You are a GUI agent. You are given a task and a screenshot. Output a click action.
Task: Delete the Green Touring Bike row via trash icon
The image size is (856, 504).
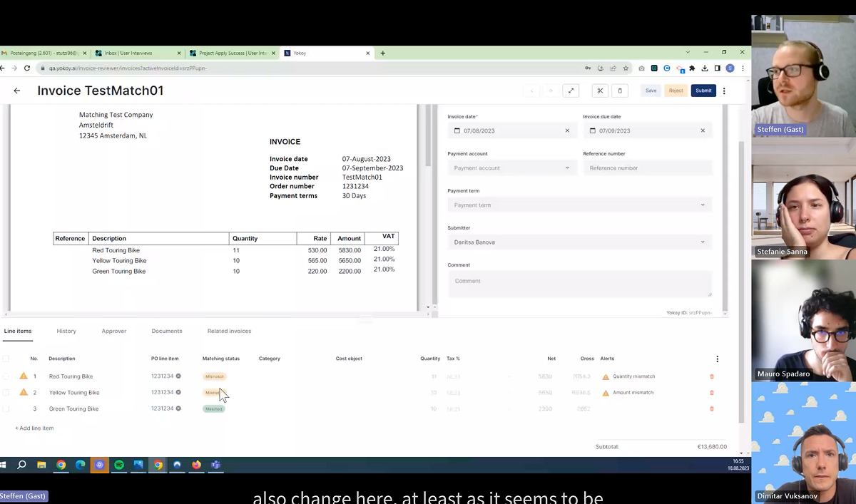point(711,408)
